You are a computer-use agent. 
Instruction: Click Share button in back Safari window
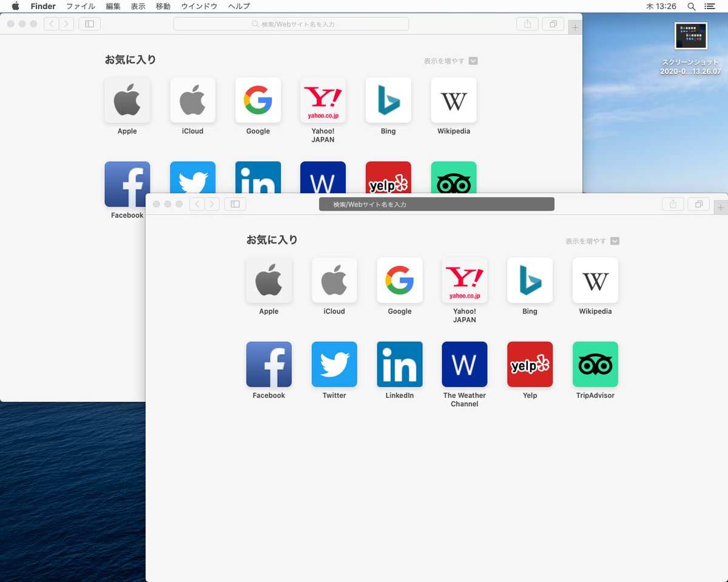527,24
